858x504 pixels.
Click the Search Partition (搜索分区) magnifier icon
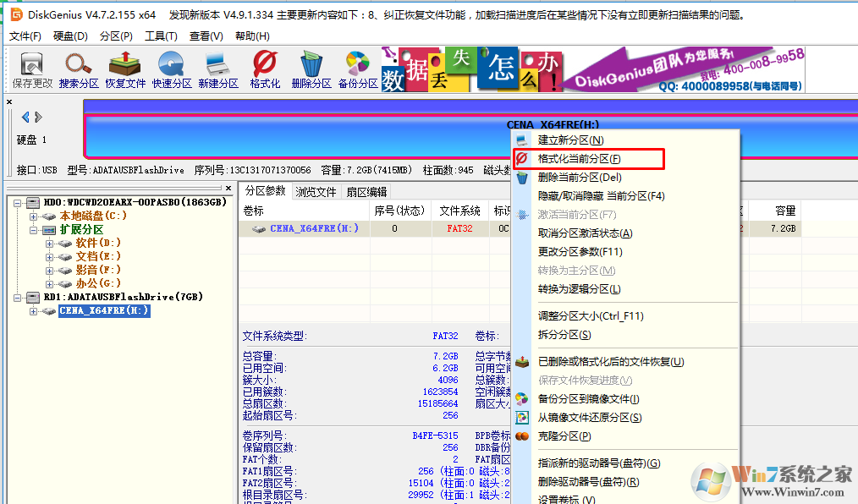coord(79,68)
